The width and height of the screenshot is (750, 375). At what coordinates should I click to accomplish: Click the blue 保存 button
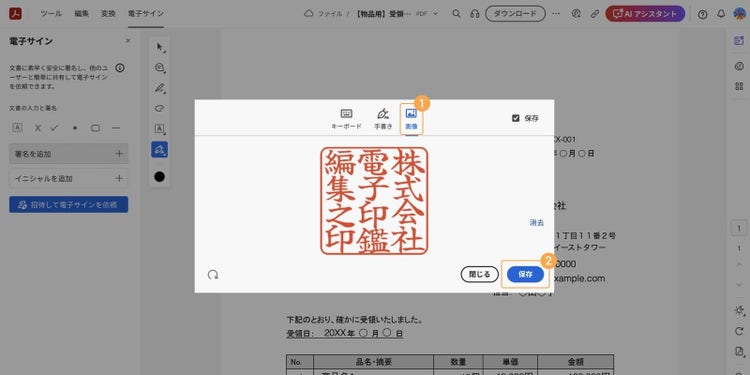coord(525,275)
